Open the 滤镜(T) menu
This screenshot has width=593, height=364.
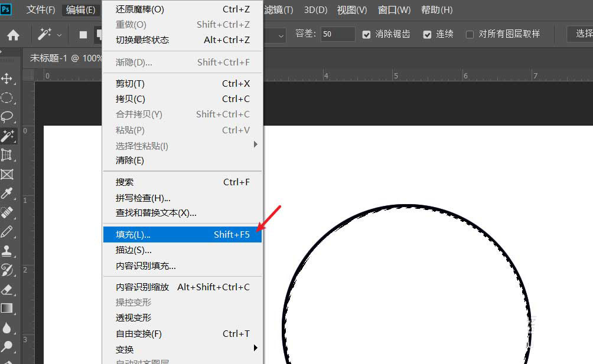[x=279, y=10]
